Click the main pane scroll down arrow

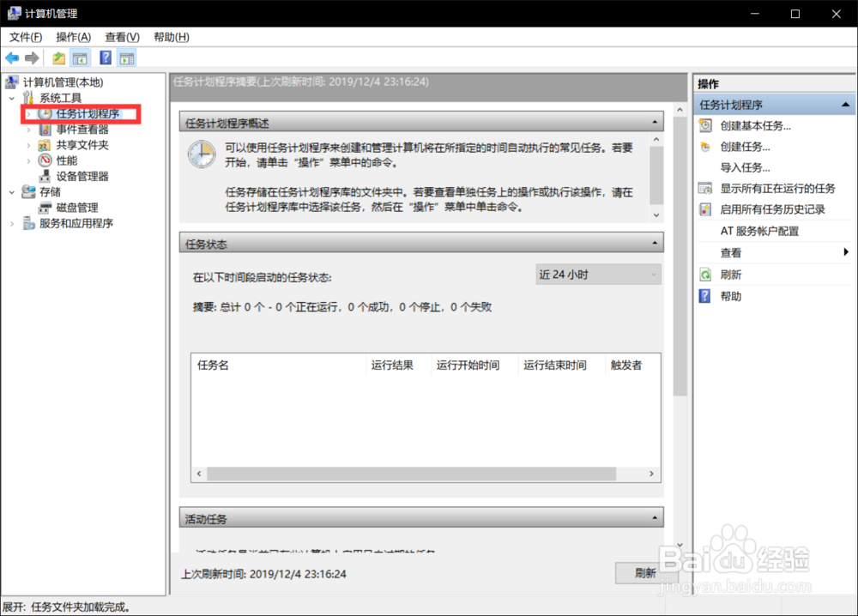pyautogui.click(x=680, y=545)
